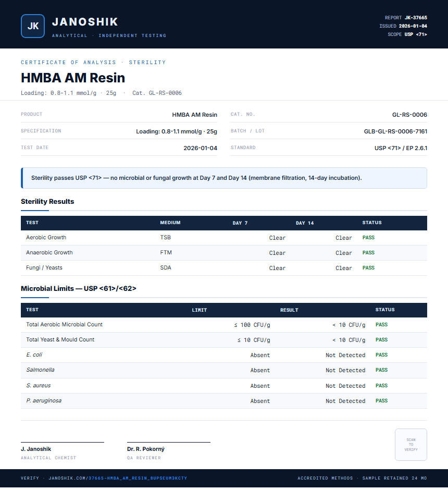
Task: Click the ≤ 100 CFU/g limit value
Action: (x=252, y=325)
